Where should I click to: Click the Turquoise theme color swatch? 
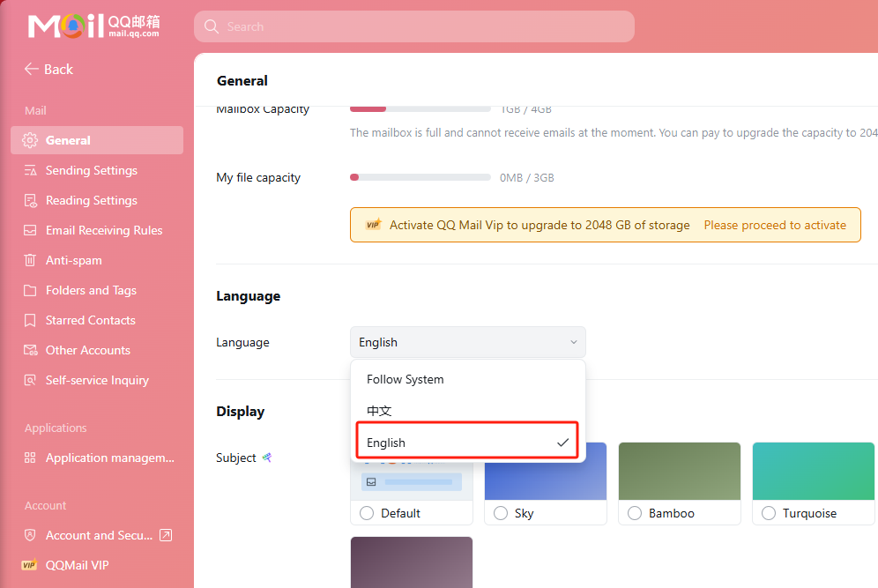(x=813, y=471)
